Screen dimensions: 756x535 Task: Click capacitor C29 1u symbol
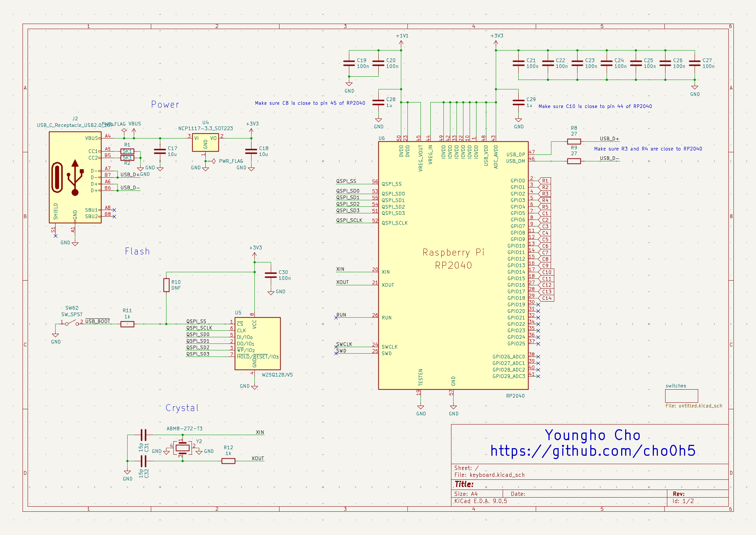coord(518,102)
